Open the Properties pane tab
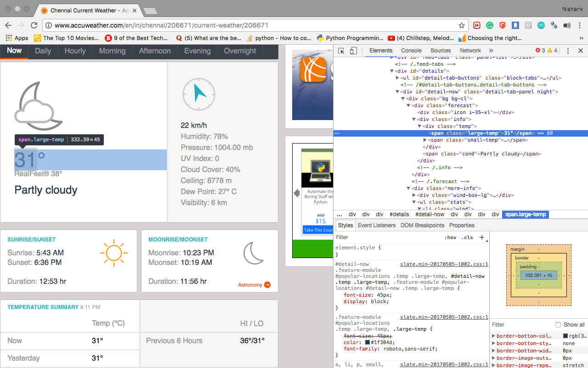The width and height of the screenshot is (588, 368). point(462,225)
